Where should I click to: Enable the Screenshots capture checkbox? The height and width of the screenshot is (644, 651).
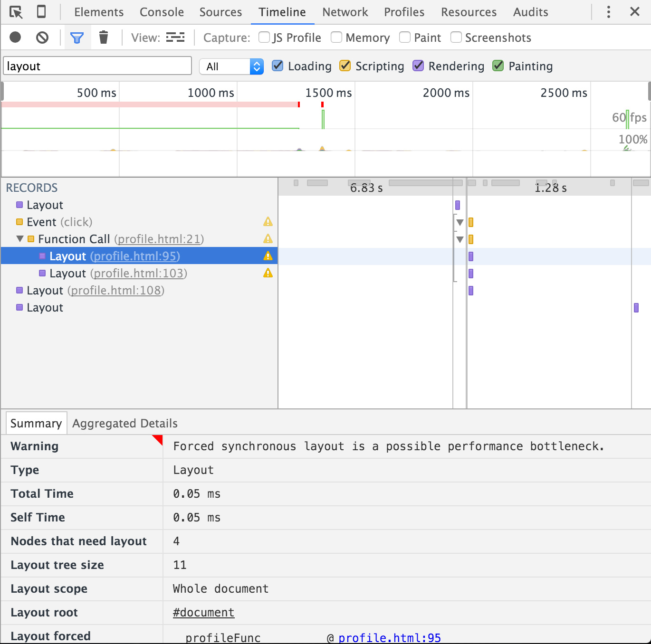click(x=456, y=37)
